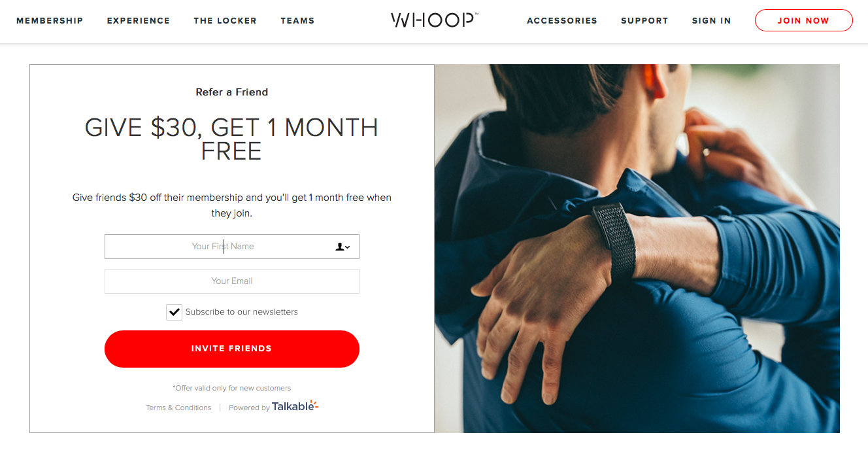Open Accessories from the navigation bar

(x=562, y=21)
